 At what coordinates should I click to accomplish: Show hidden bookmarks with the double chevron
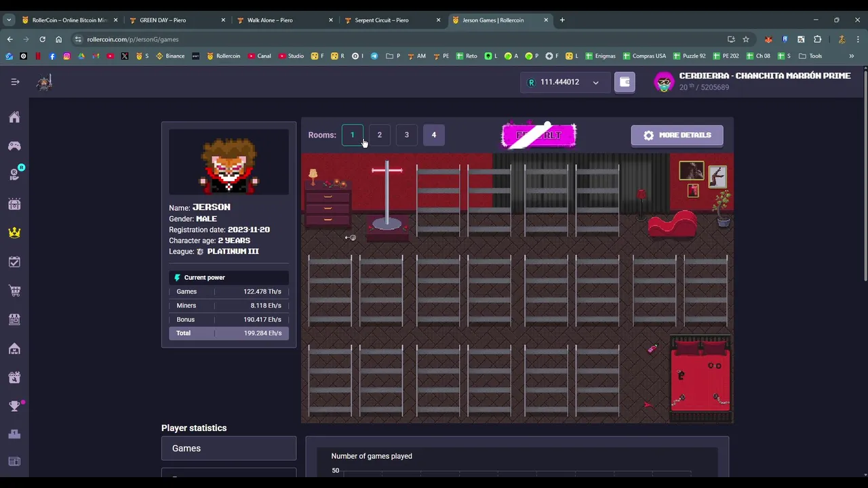click(852, 56)
